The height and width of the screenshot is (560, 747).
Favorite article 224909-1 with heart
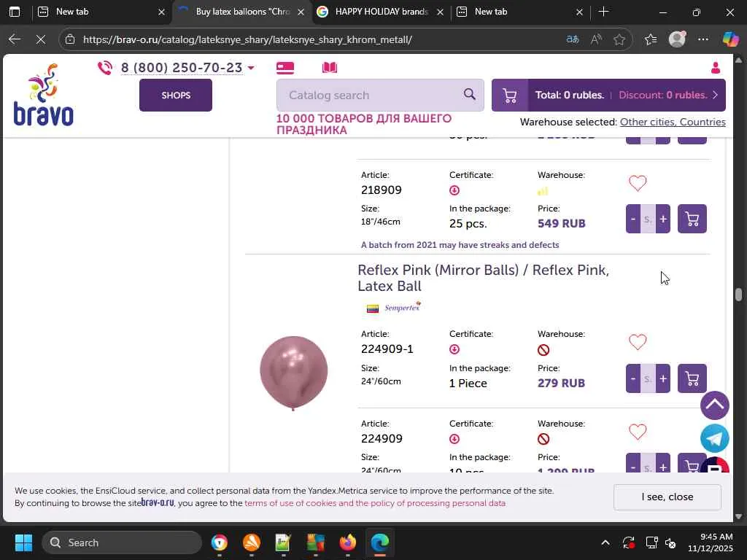click(638, 342)
